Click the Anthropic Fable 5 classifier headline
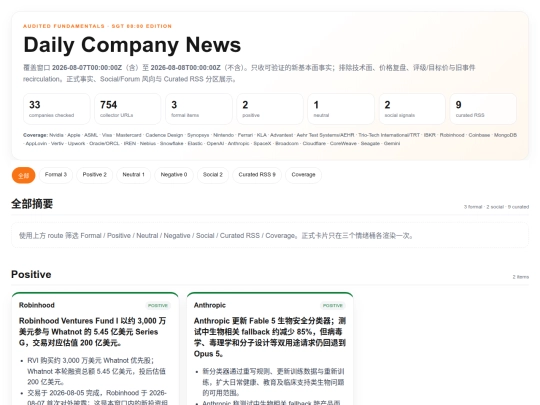Image resolution: width=540 pixels, height=405 pixels. tap(270, 337)
